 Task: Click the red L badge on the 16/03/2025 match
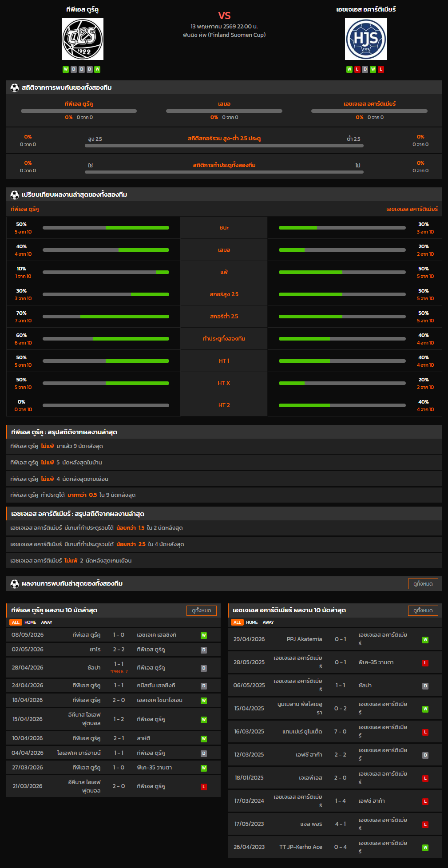(x=425, y=732)
